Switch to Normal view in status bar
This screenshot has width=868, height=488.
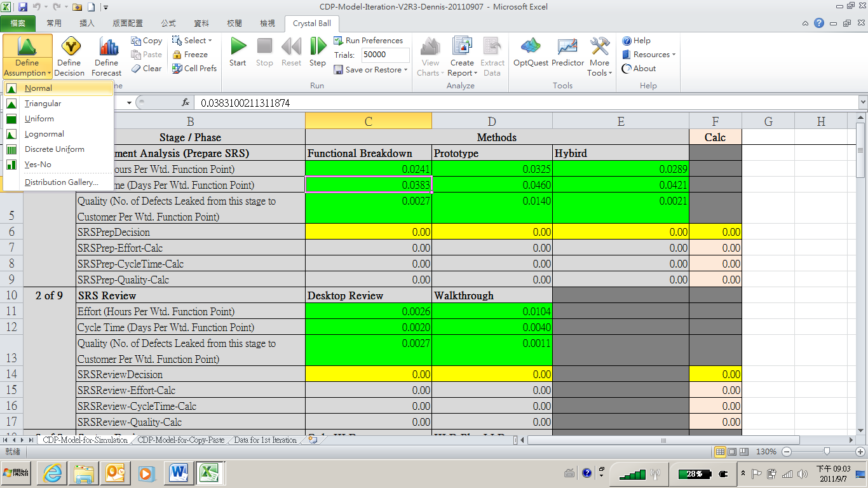(721, 452)
